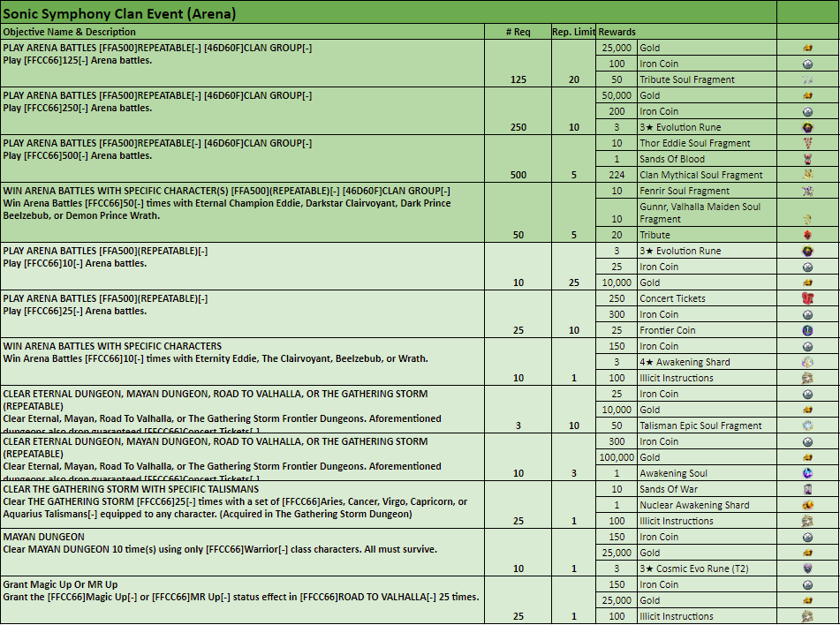Click the 'Concert Tickets' reward name
The height and width of the screenshot is (625, 840).
tap(672, 298)
